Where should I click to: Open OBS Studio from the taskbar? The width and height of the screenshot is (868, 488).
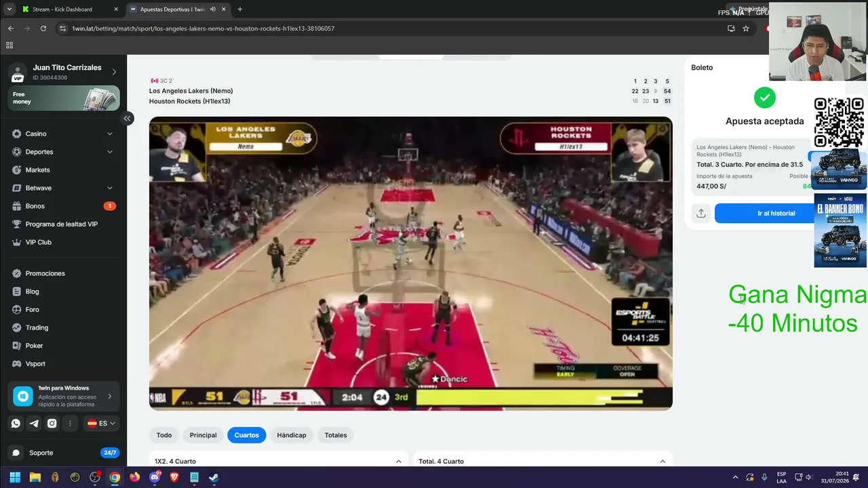click(x=95, y=477)
